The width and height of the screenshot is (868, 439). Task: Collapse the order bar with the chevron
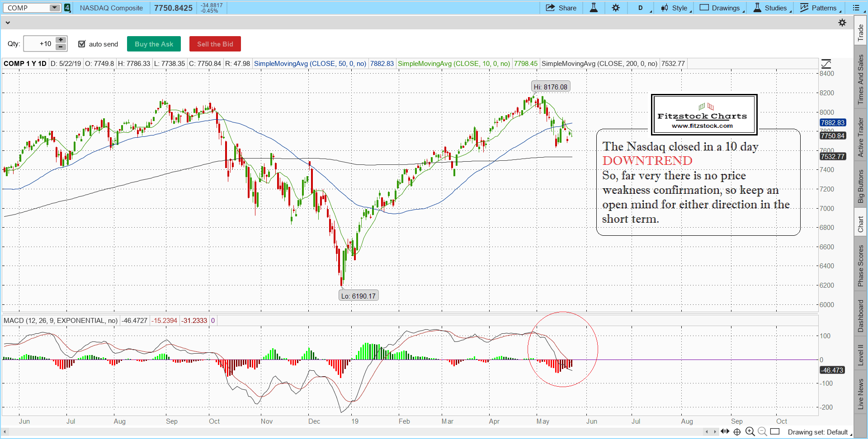[x=8, y=23]
